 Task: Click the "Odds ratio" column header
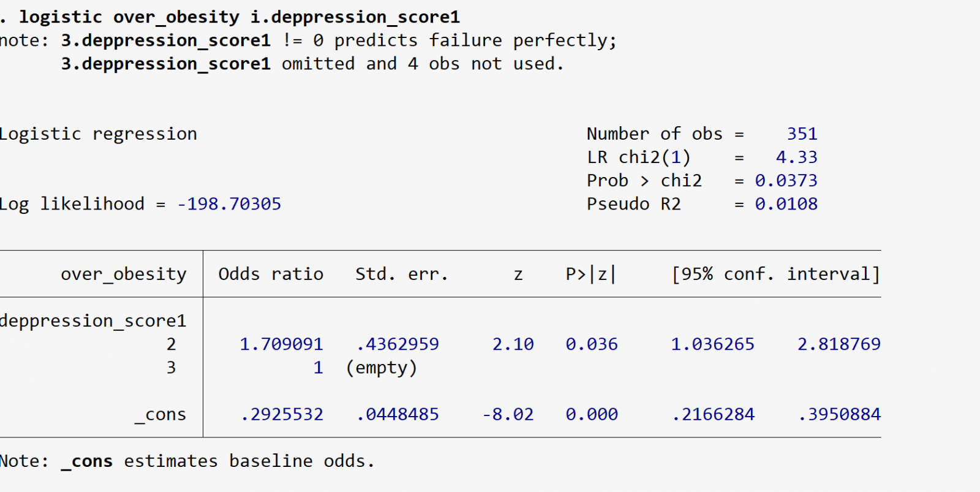(271, 274)
